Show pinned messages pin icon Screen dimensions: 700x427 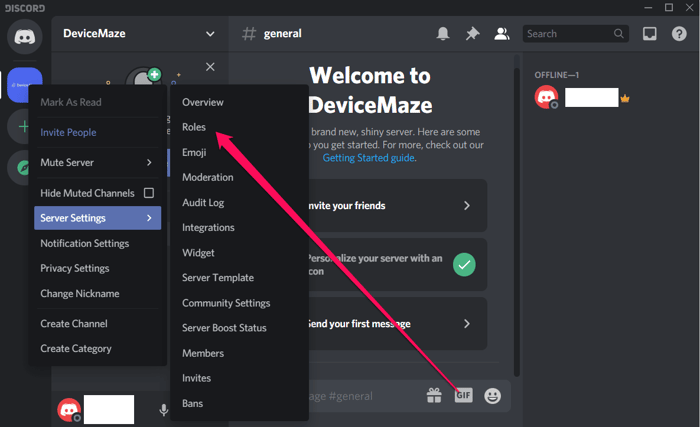[x=472, y=33]
